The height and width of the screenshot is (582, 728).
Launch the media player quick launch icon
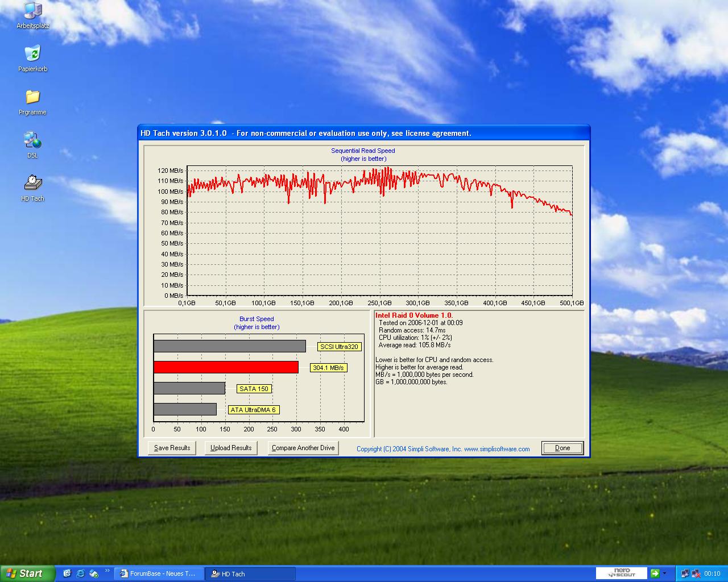click(x=94, y=573)
